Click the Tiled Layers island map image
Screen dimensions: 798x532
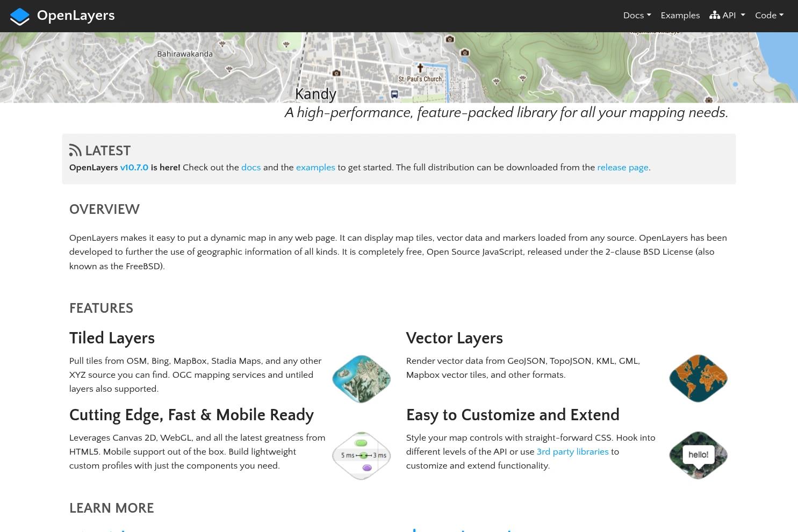click(x=361, y=379)
